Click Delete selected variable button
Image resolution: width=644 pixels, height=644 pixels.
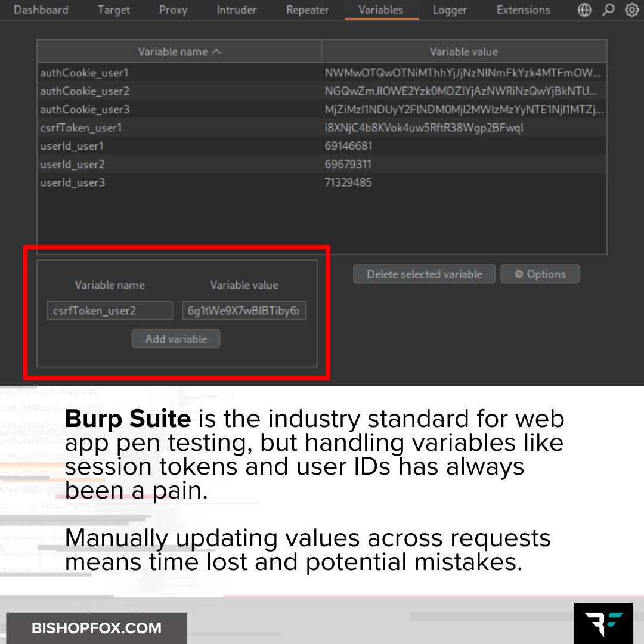point(425,274)
